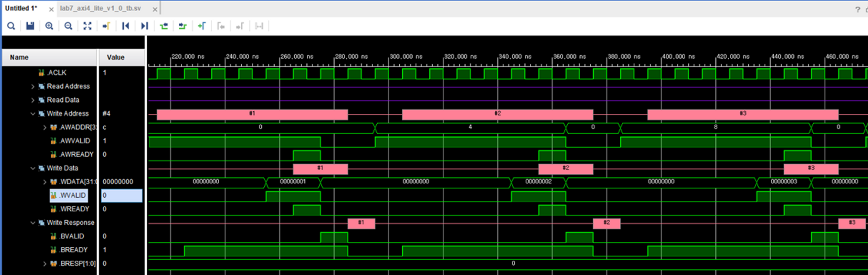This screenshot has width=868, height=275.
Task: Select Write Address transaction #3 block
Action: point(743,114)
